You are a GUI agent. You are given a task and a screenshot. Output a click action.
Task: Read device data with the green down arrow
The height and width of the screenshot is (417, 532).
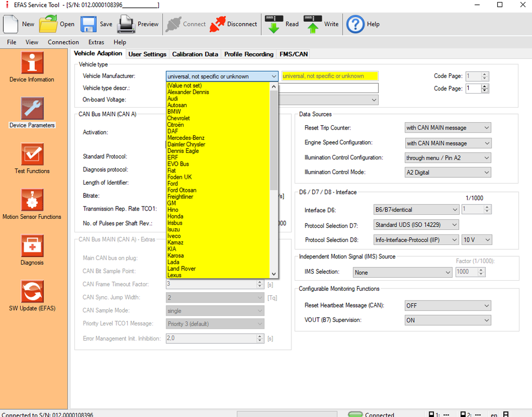tap(274, 24)
